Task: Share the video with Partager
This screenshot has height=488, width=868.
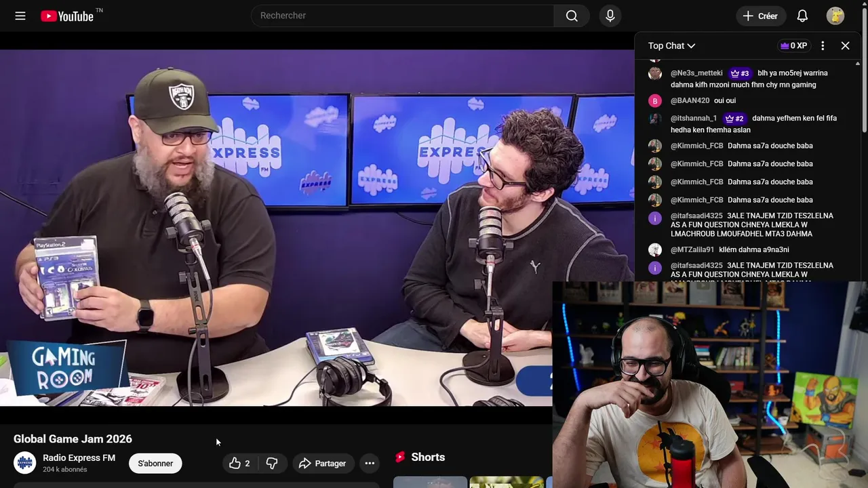Action: pos(323,464)
